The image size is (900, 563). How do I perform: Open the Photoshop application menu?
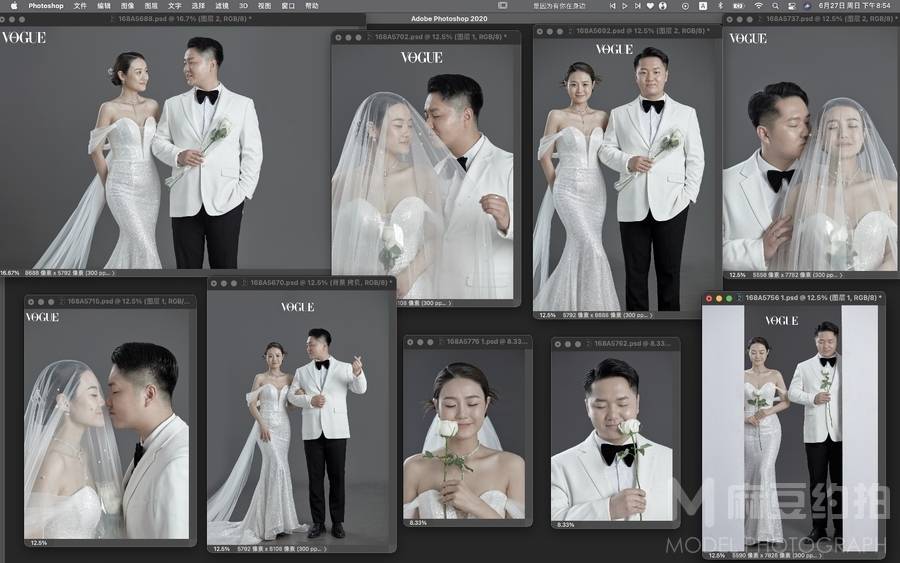tap(46, 6)
